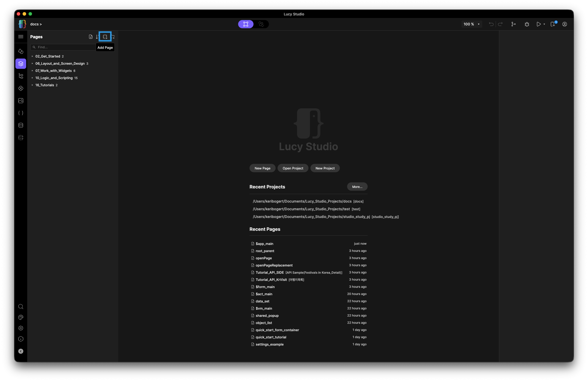Click the sidebar search magnifier icon
This screenshot has width=588, height=381.
[21, 307]
